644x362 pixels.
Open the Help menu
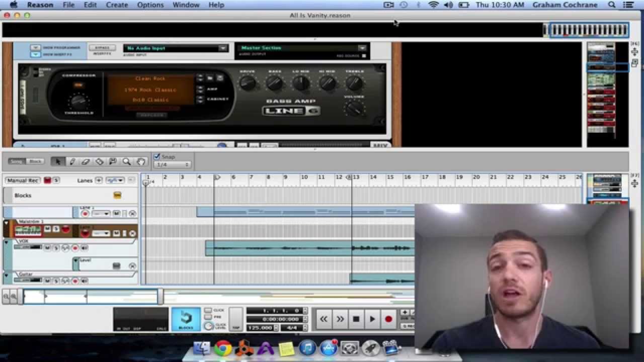pos(216,5)
